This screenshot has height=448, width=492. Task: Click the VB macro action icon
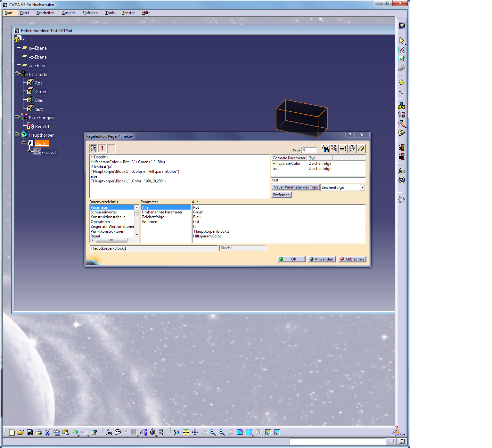(x=402, y=148)
